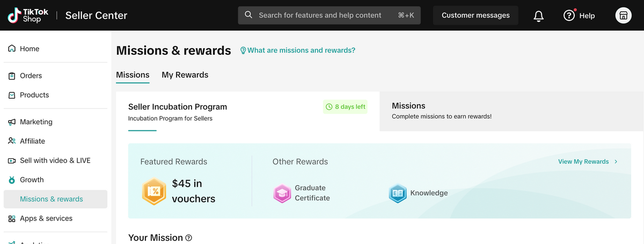Click the Orders clipboard icon
This screenshot has height=244, width=644.
tap(12, 76)
